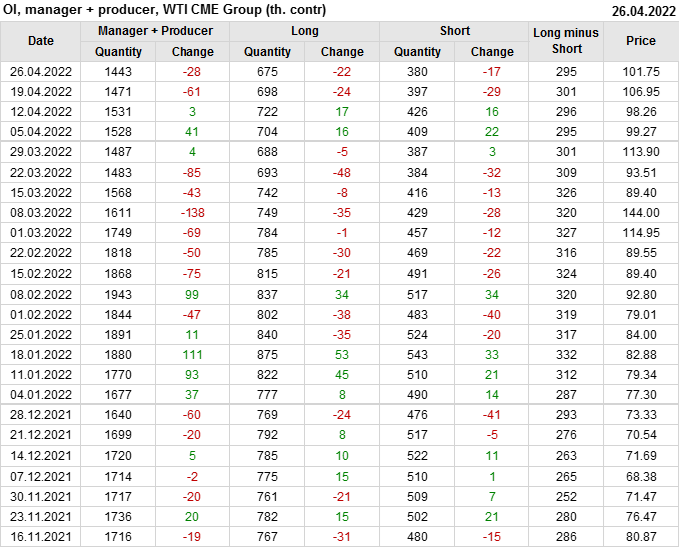Select the 1943 quantity cell
Viewport: 680px width, 548px height.
tap(118, 294)
